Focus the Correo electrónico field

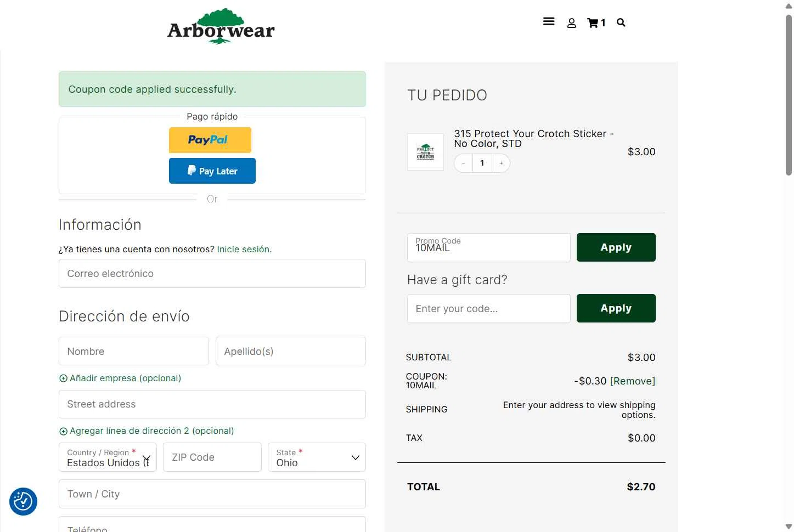coord(212,273)
